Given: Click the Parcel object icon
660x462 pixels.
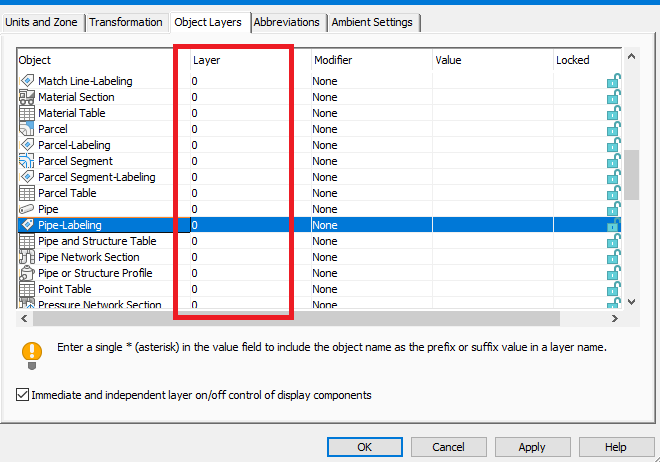Looking at the screenshot, I should click(x=27, y=129).
